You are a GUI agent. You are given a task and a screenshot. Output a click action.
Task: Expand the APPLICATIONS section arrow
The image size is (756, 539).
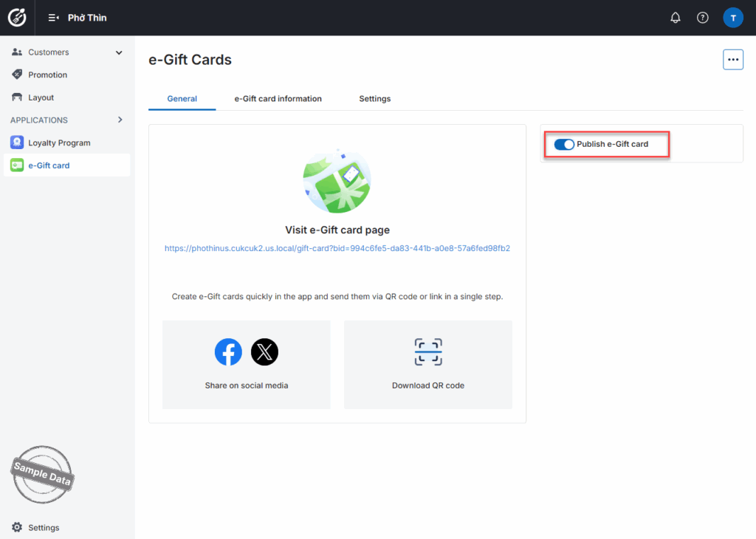[x=120, y=120]
